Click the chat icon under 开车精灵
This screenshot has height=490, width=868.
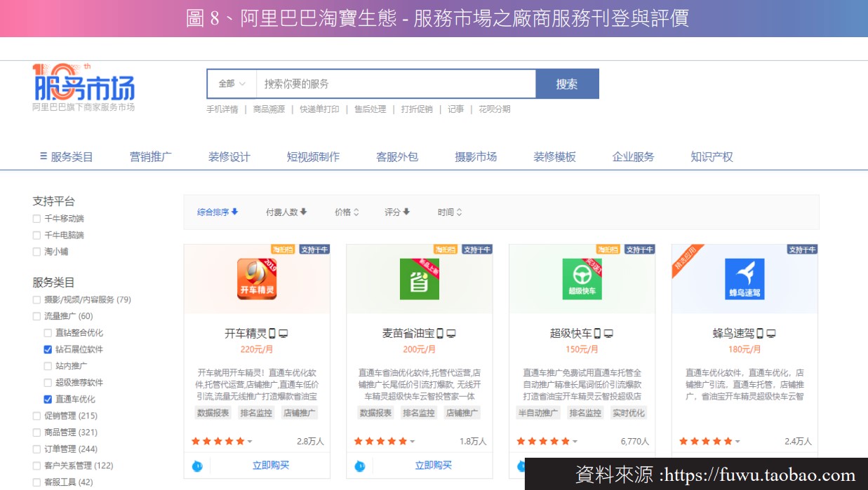[x=197, y=465]
